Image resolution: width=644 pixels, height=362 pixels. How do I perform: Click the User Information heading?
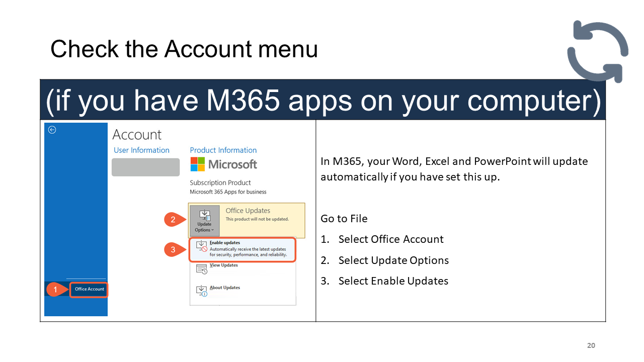tap(141, 150)
